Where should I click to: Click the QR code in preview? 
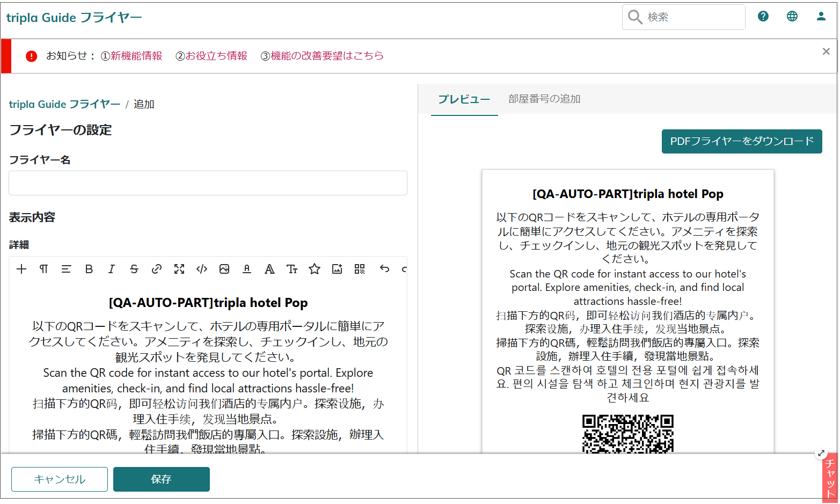(628, 434)
